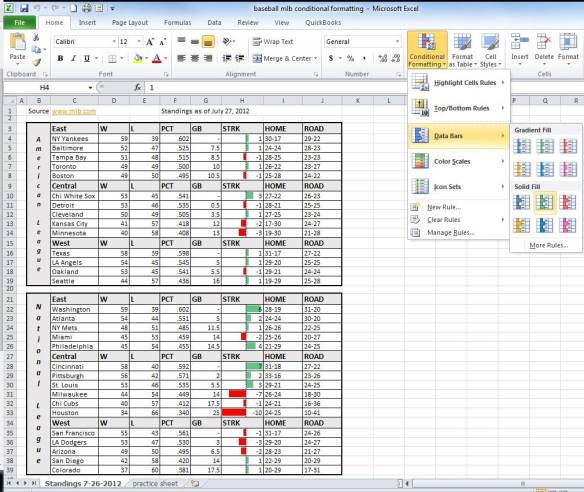Toggle middle align button

tap(194, 42)
